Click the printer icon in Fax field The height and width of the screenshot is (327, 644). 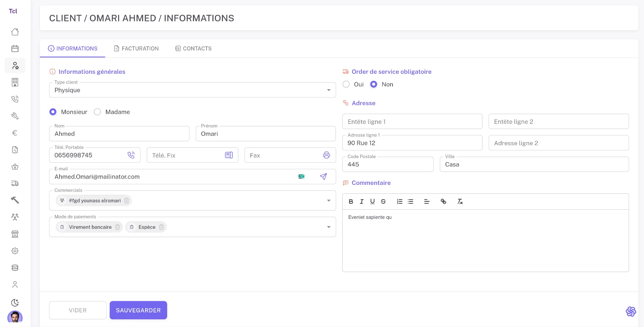(326, 155)
